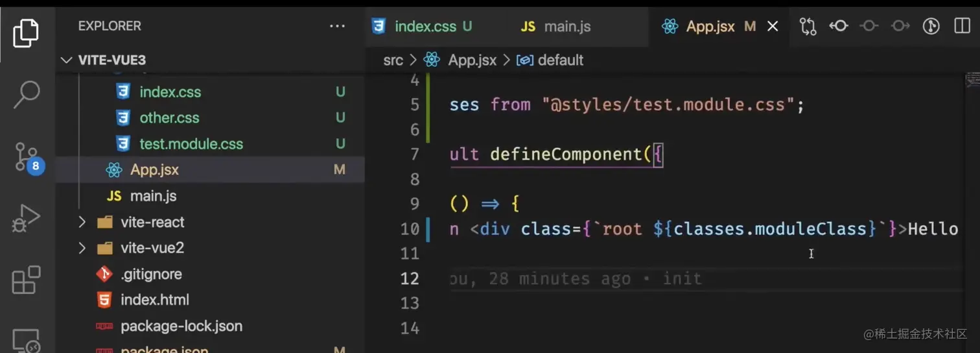
Task: Click the HTML5 icon beside index.html
Action: 104,300
